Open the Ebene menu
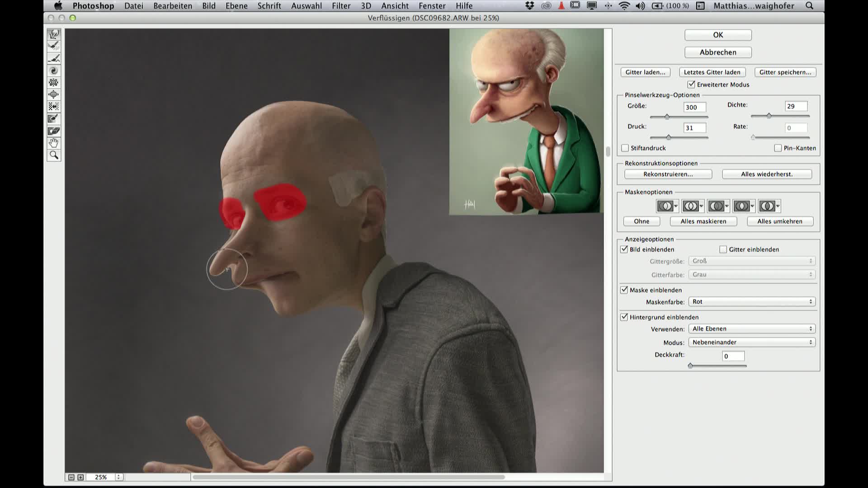 pyautogui.click(x=236, y=6)
